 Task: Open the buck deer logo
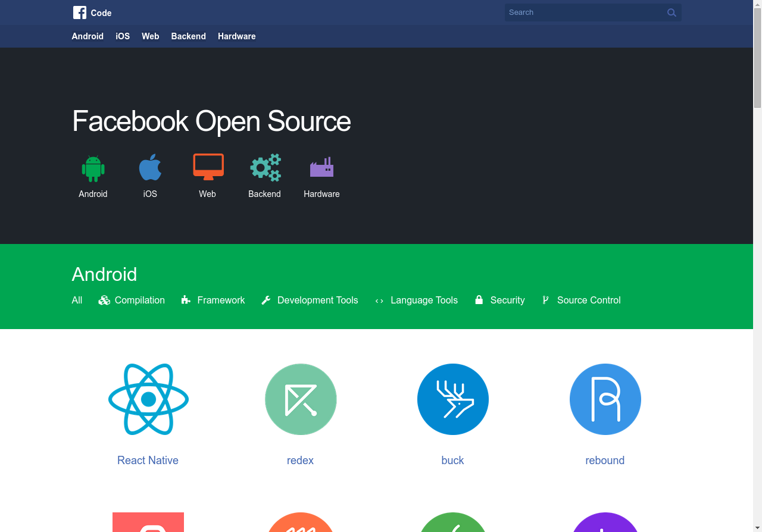point(453,399)
